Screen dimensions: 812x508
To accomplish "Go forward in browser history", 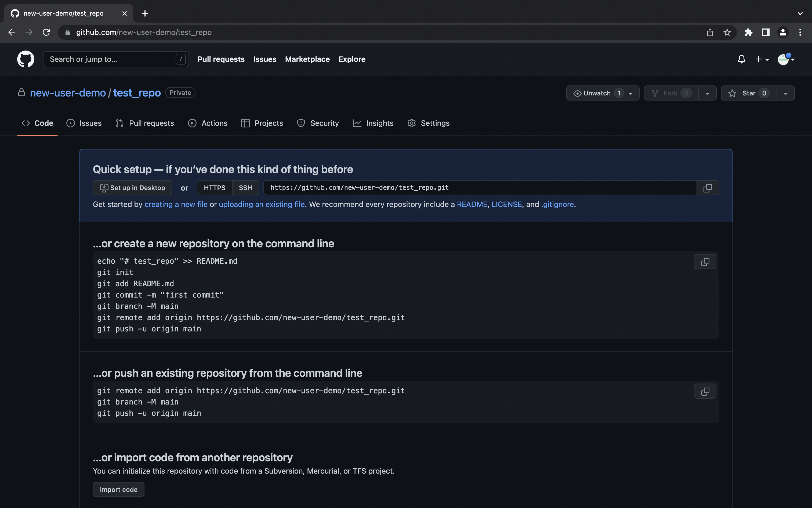I will coord(29,32).
